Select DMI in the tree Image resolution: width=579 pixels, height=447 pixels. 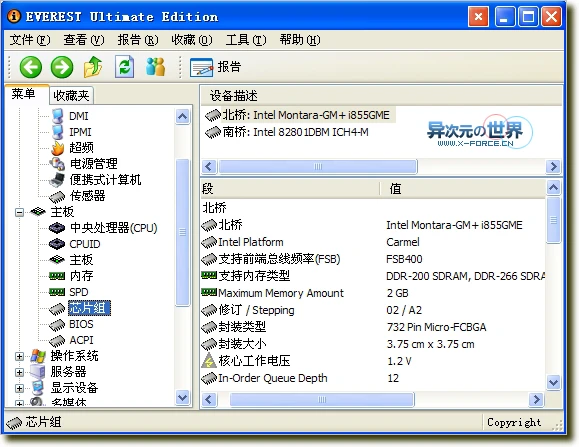point(79,116)
